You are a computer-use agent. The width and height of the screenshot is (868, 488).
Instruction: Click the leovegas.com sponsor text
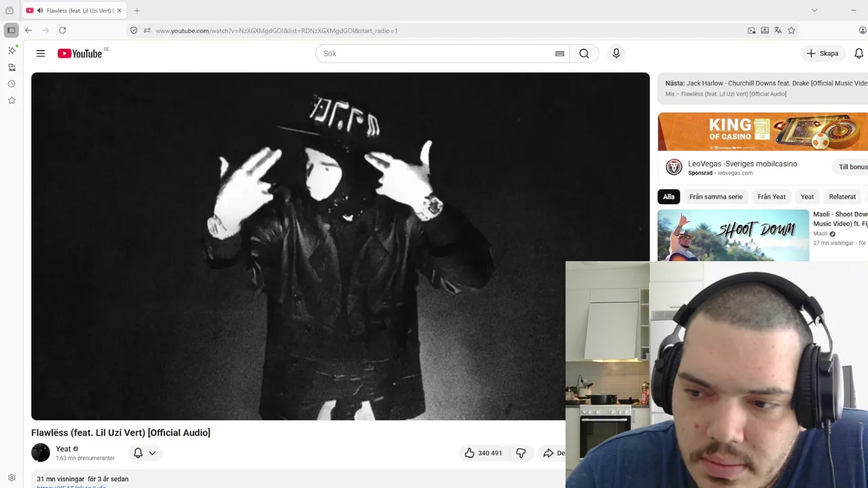coord(735,173)
